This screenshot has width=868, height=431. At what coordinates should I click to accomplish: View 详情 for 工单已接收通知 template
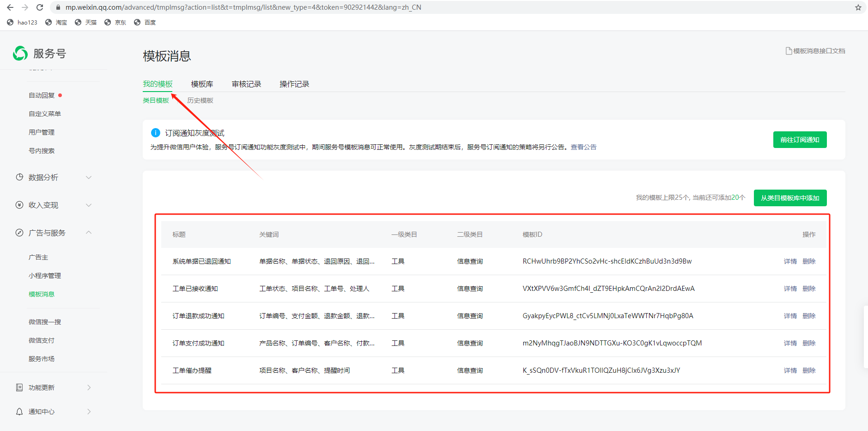790,289
